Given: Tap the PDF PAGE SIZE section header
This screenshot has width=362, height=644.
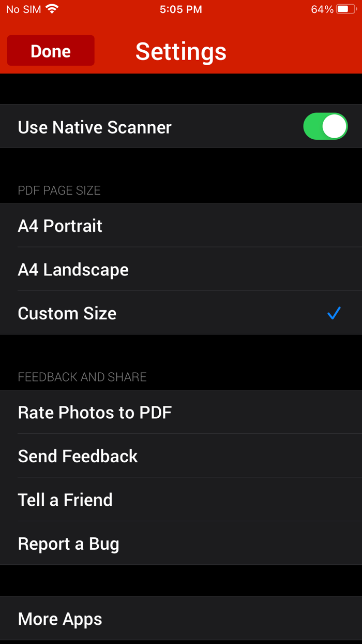Looking at the screenshot, I should (59, 190).
